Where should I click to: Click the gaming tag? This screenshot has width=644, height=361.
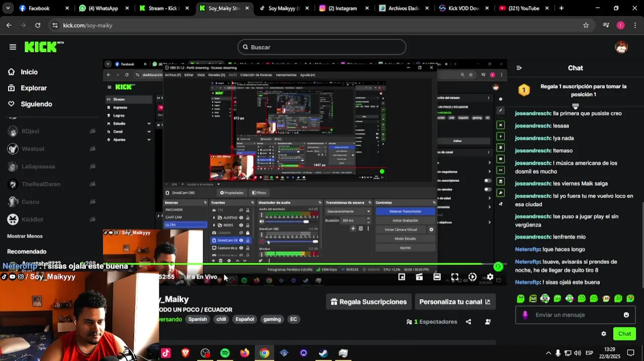[272, 319]
